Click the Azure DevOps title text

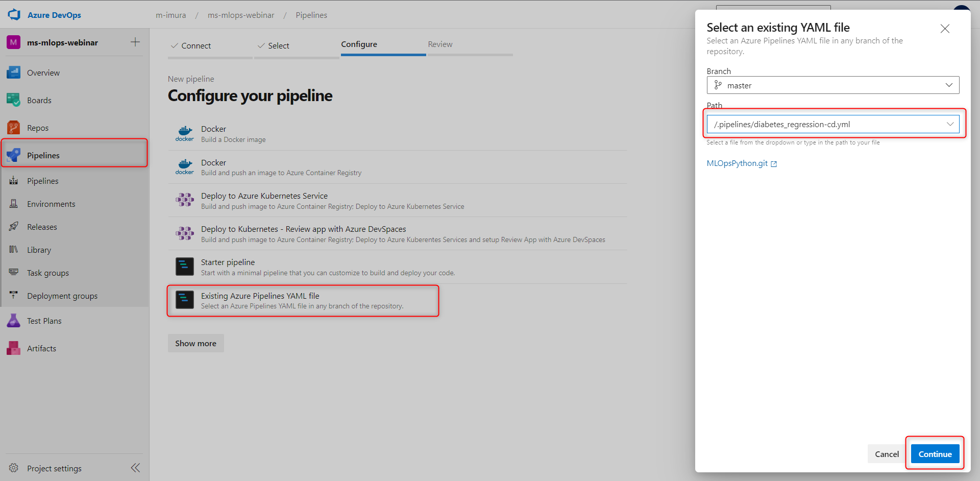(x=54, y=15)
